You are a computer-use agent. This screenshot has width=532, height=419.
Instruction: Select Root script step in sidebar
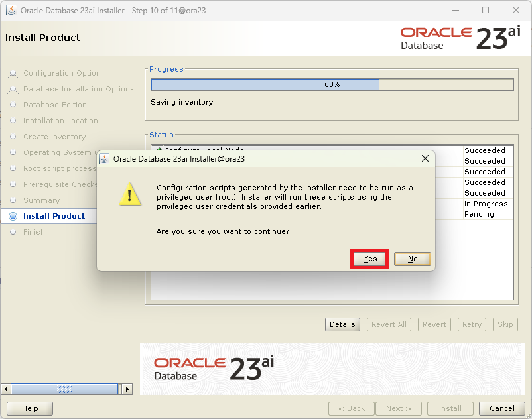coord(60,168)
